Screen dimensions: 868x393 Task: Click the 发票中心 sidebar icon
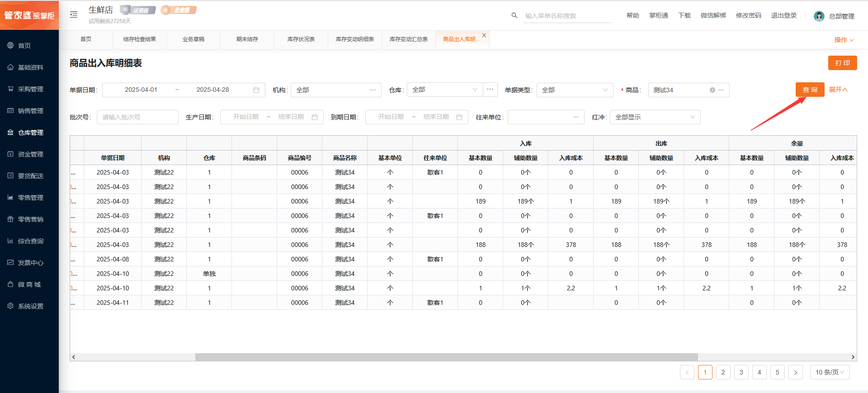click(x=10, y=262)
